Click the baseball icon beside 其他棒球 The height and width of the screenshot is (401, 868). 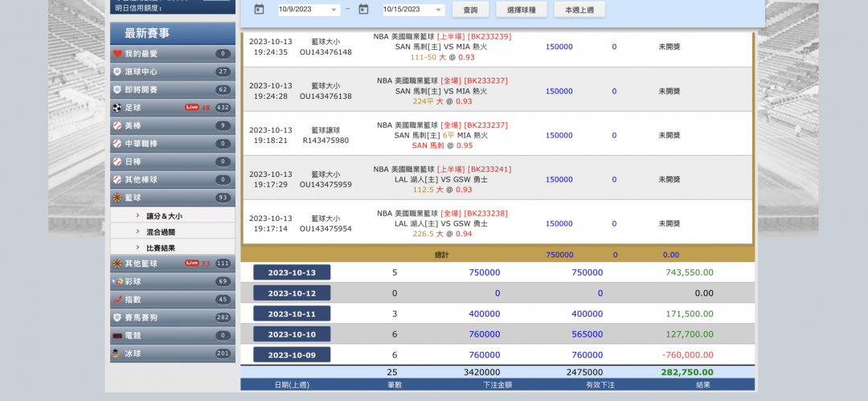tap(117, 179)
